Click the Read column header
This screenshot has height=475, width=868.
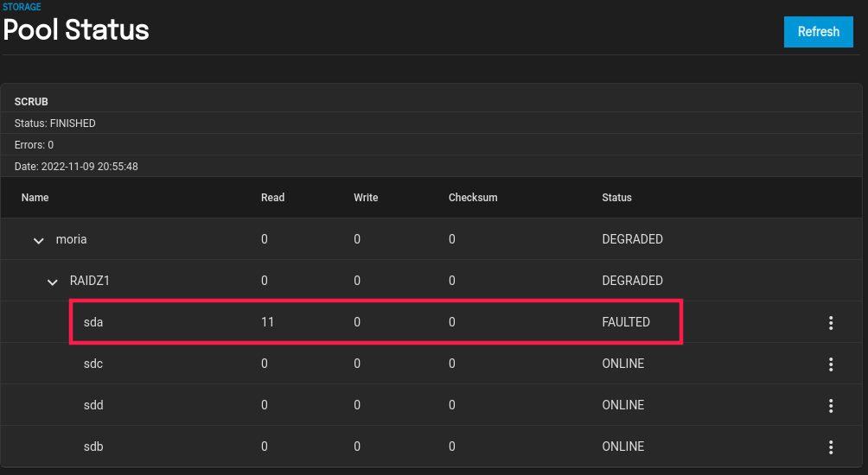point(272,198)
